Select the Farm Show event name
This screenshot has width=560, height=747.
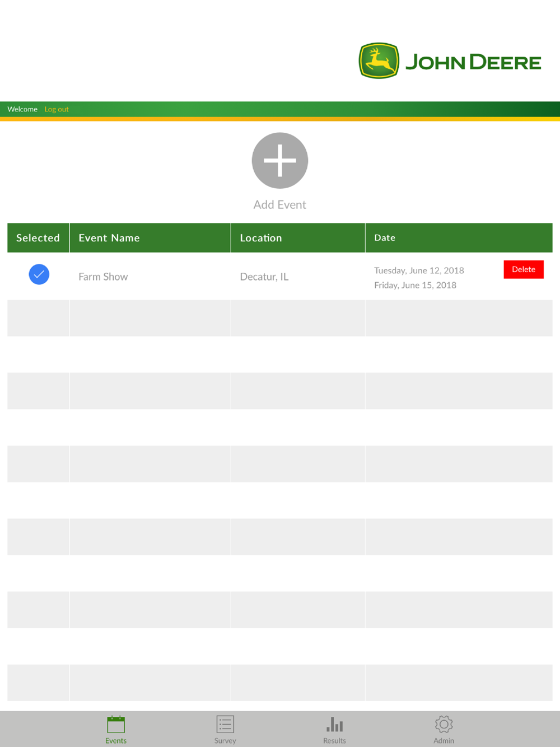[103, 277]
